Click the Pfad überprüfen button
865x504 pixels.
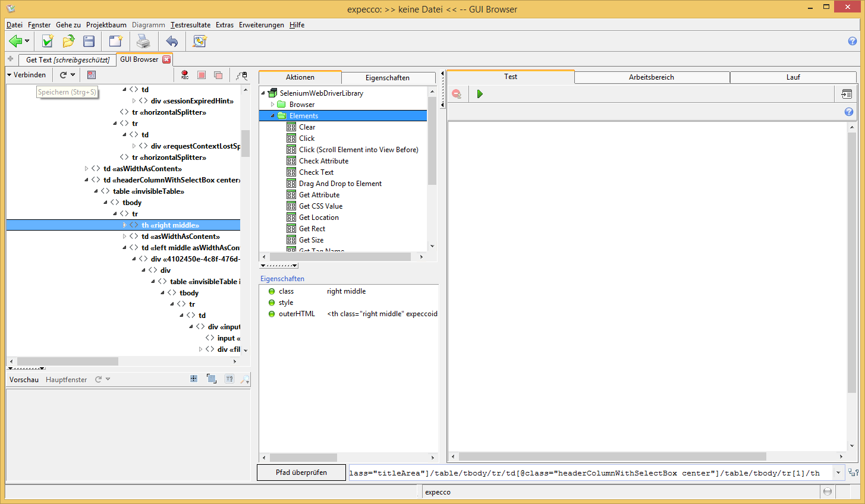pos(301,472)
